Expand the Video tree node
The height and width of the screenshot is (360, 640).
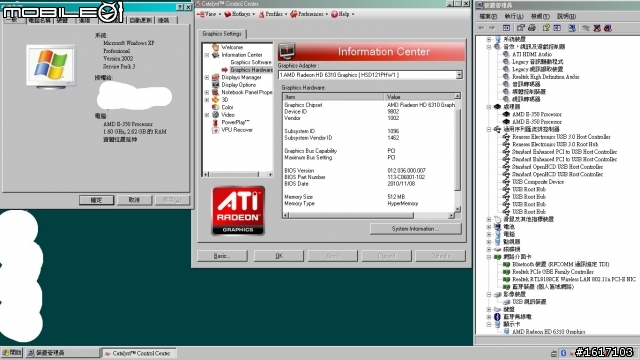click(x=207, y=115)
